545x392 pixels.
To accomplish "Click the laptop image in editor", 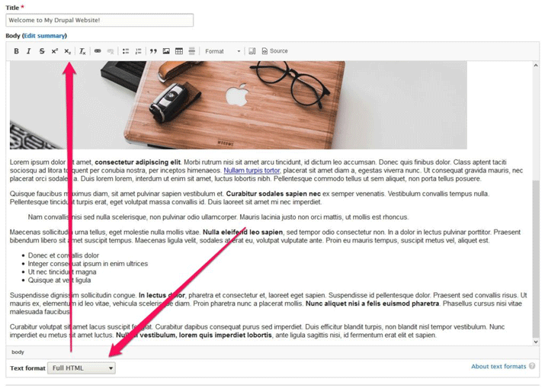I will click(239, 105).
